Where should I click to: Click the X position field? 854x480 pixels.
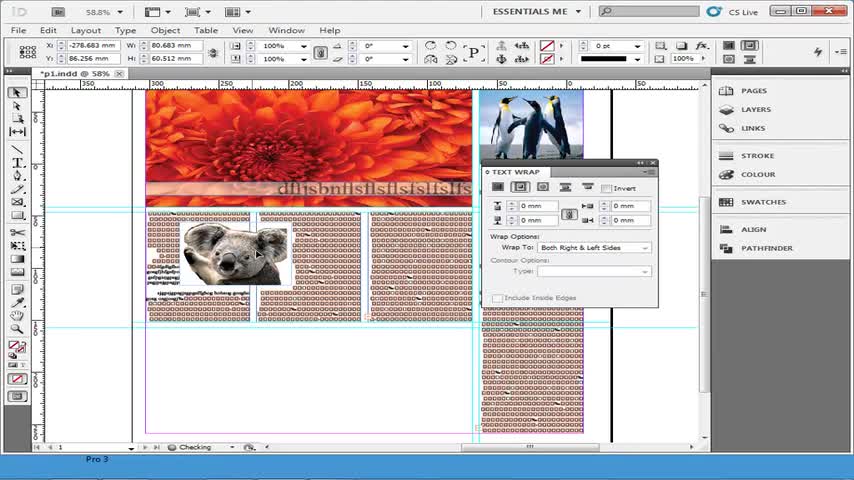point(93,46)
